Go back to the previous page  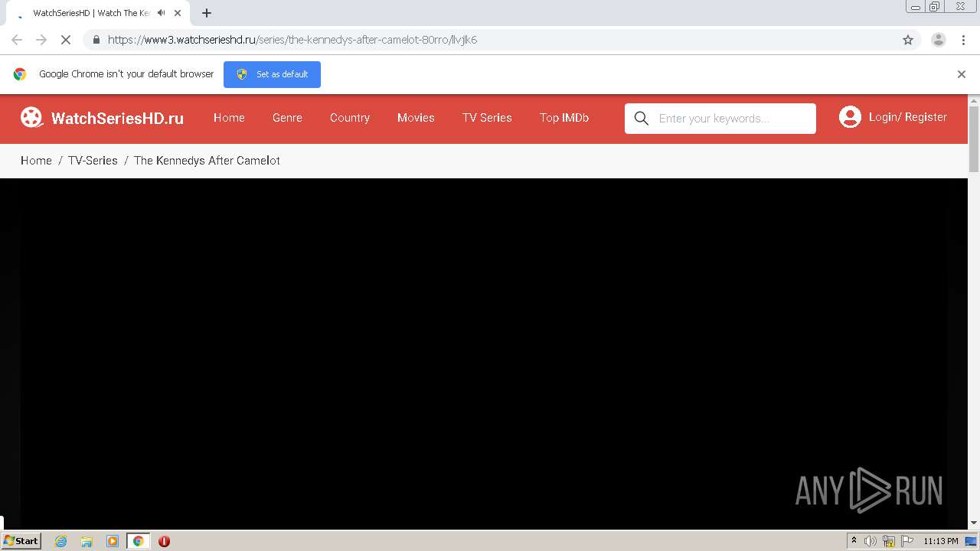click(17, 40)
